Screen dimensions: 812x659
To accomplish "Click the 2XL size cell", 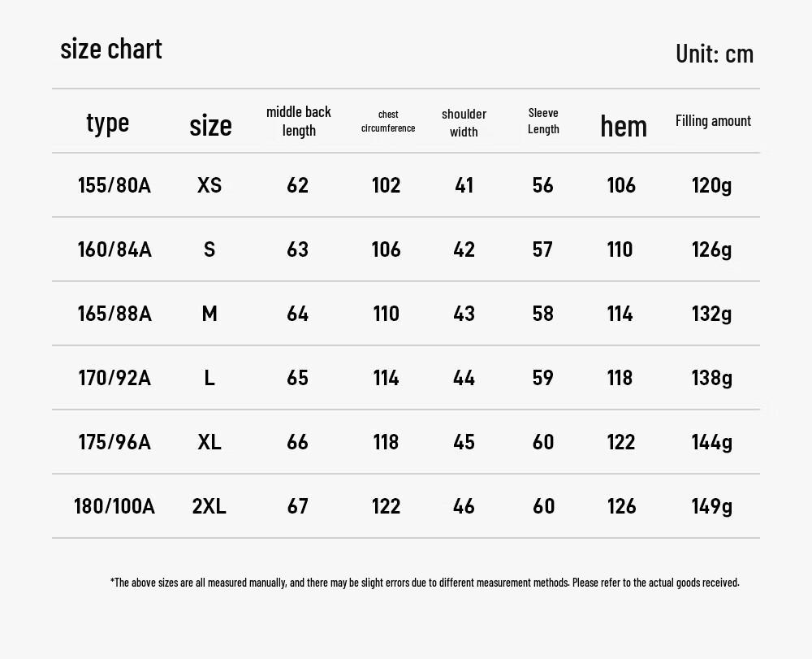I will tap(209, 506).
